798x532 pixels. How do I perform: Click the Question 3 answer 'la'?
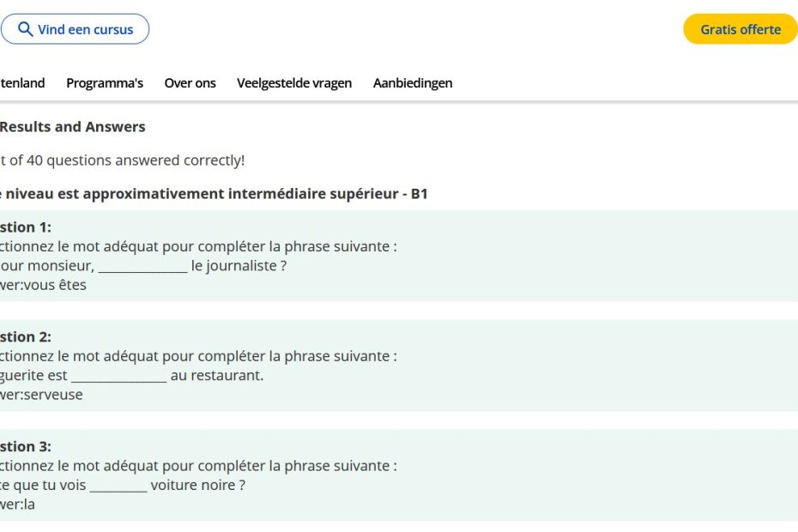(29, 505)
